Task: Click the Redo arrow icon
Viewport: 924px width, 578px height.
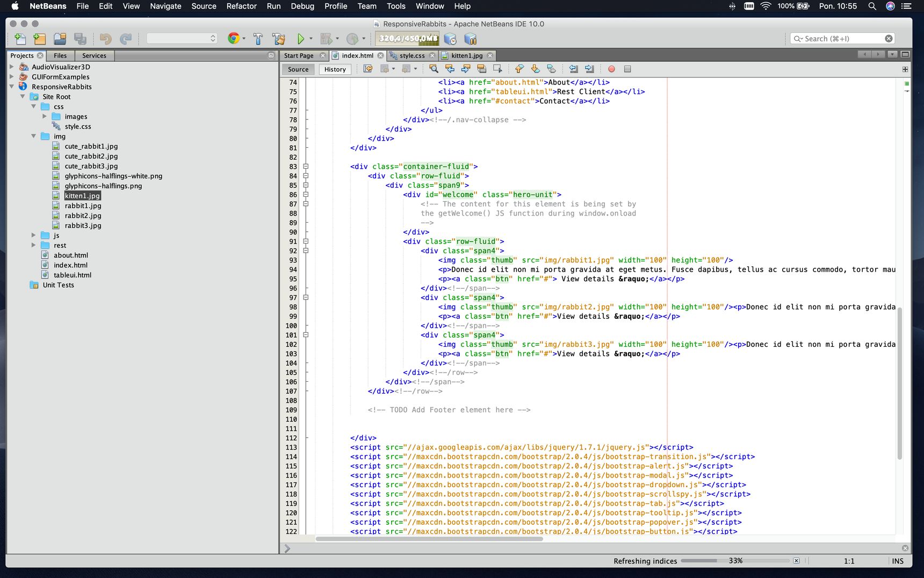Action: [126, 39]
